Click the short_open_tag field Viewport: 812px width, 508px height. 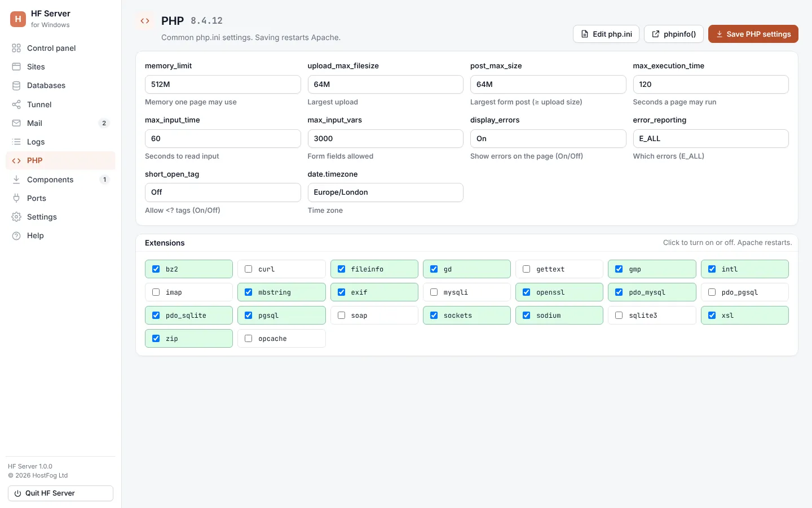click(x=223, y=192)
